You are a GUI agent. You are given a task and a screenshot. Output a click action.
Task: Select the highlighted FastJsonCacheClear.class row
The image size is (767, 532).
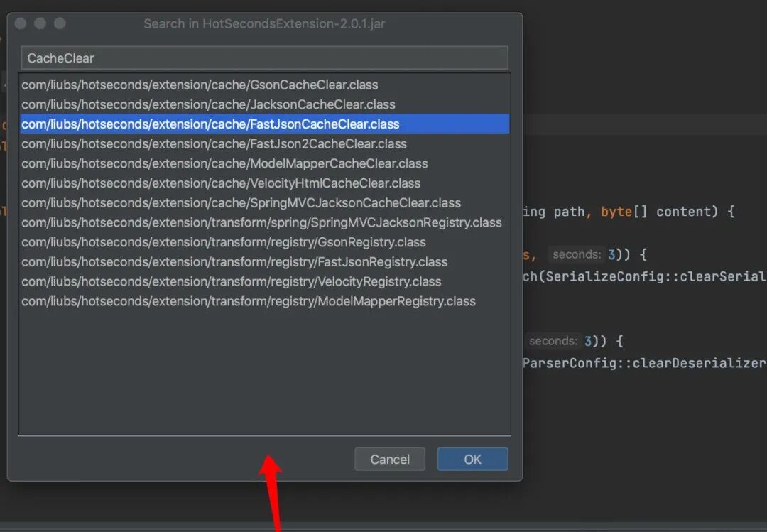click(265, 124)
